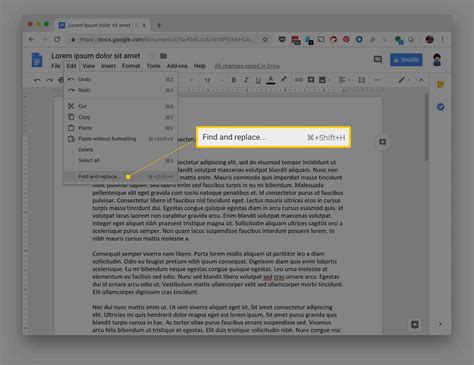Choose Cut in the Edit menu

coord(120,106)
